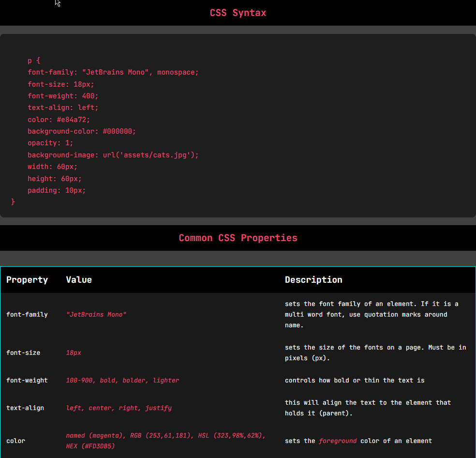Click the 'font-size' property cell in table

tap(23, 353)
